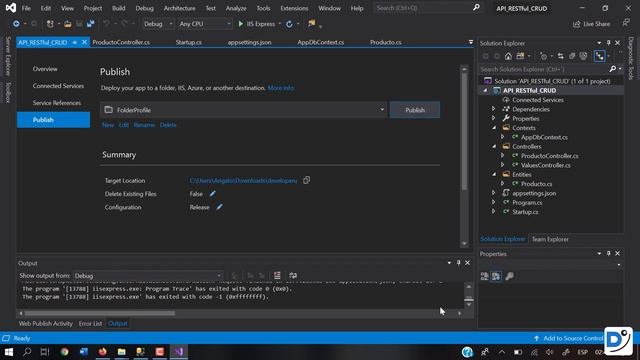Viewport: 640px width, 360px height.
Task: Click the Save All icon in toolbar
Action: [x=90, y=24]
